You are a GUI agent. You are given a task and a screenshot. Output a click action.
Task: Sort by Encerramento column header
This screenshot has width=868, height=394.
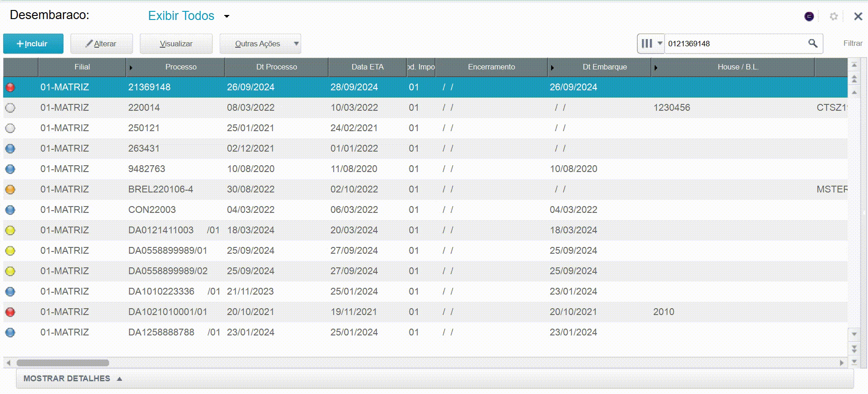(491, 67)
